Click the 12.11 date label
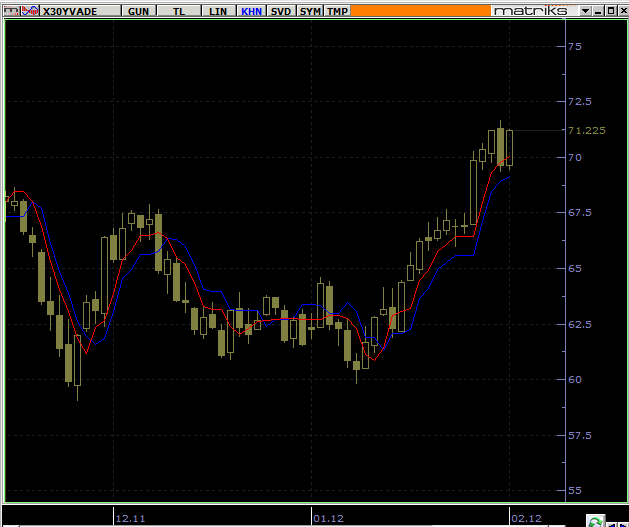 (130, 519)
